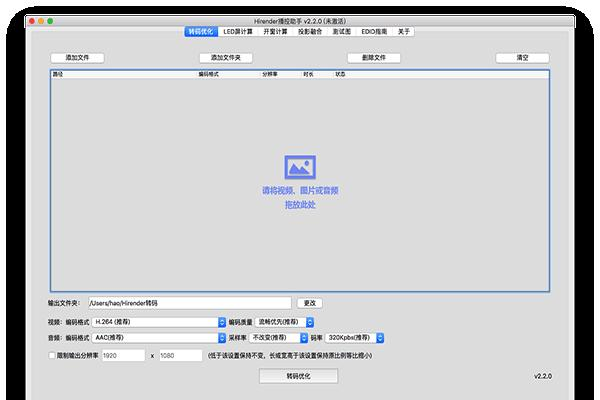Click the image placeholder icon in the drop area

point(300,167)
